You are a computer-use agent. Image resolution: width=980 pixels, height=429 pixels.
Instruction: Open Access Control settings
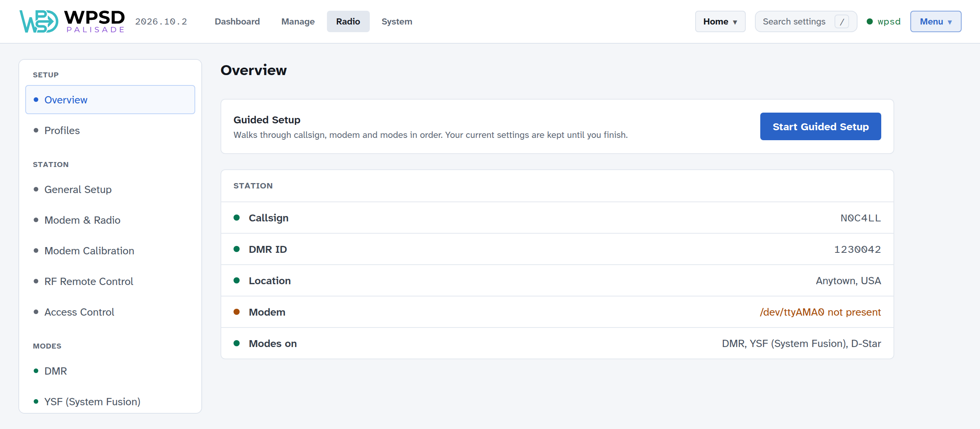click(x=110, y=312)
